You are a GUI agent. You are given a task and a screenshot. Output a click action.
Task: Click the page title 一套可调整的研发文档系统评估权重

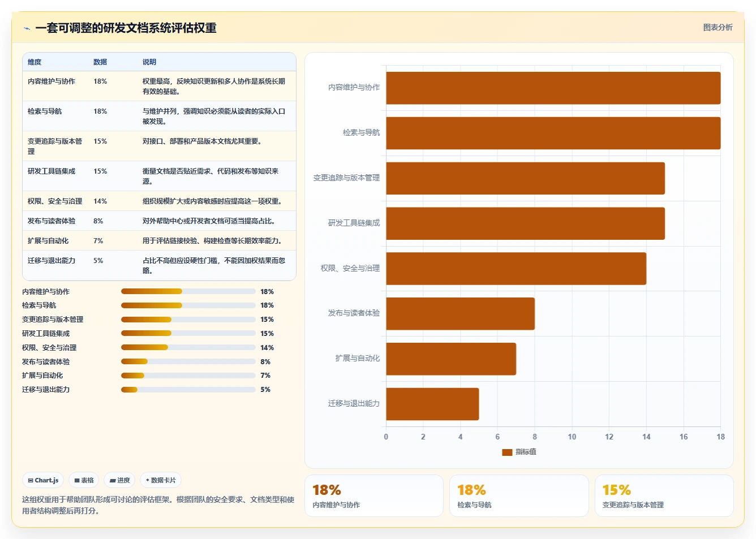coord(126,28)
